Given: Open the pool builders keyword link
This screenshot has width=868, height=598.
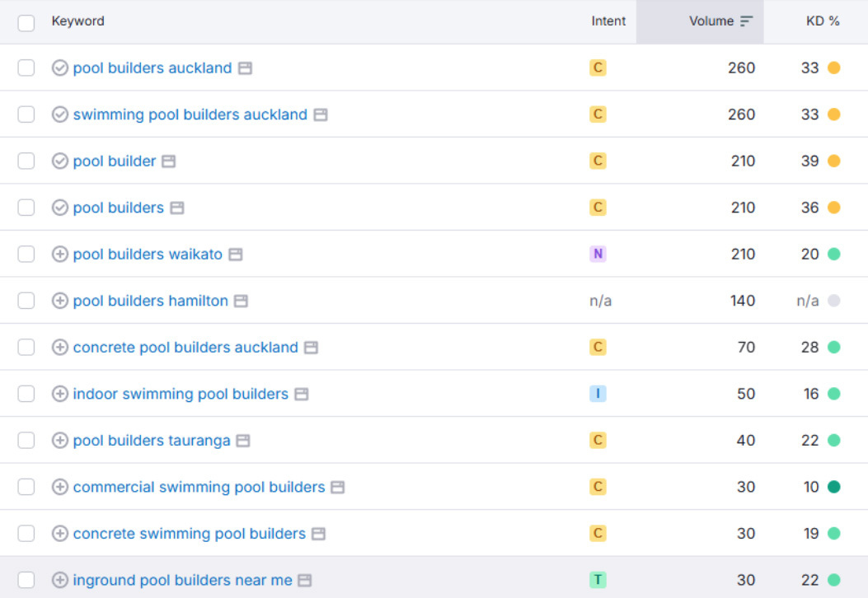Looking at the screenshot, I should [x=118, y=208].
